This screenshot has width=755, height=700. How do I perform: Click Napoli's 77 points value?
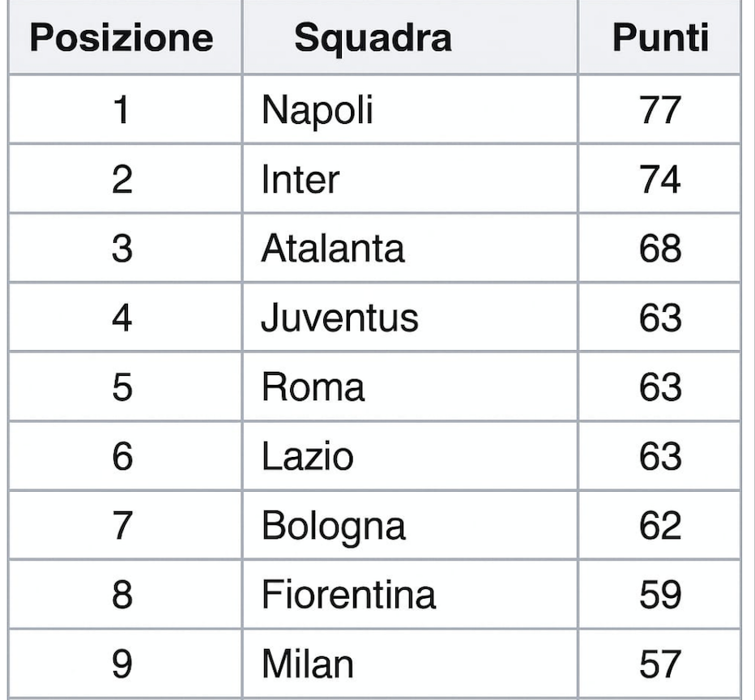[660, 110]
